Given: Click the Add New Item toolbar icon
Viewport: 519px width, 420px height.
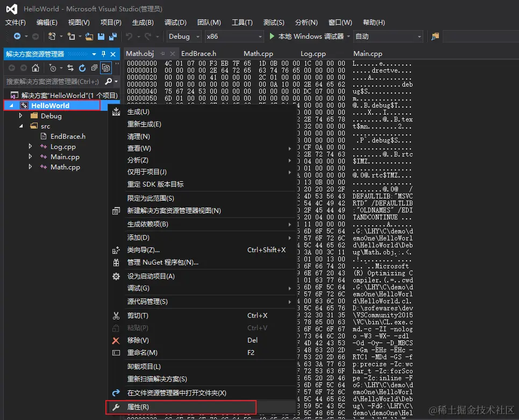Looking at the screenshot, I should click(x=71, y=37).
